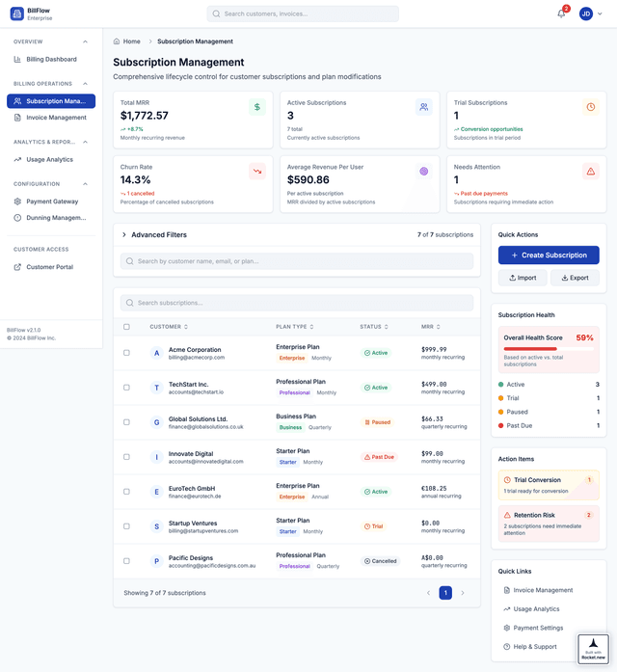Click the Overall Health Score progress bar

530,349
